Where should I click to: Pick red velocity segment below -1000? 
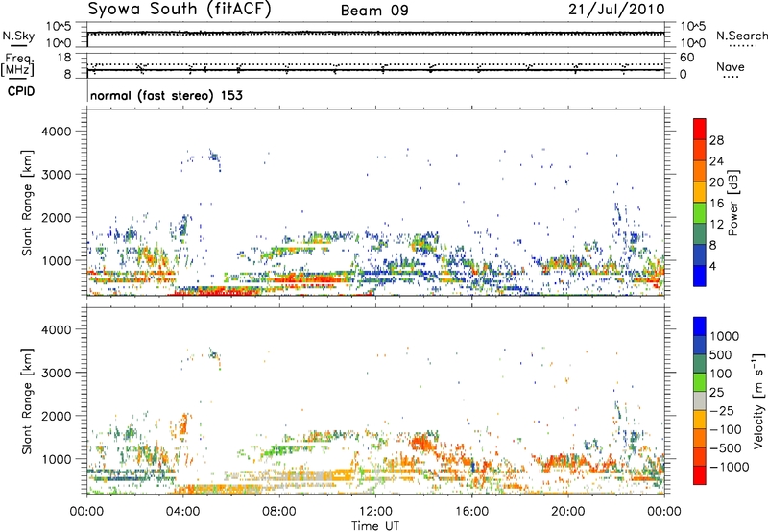tap(700, 475)
